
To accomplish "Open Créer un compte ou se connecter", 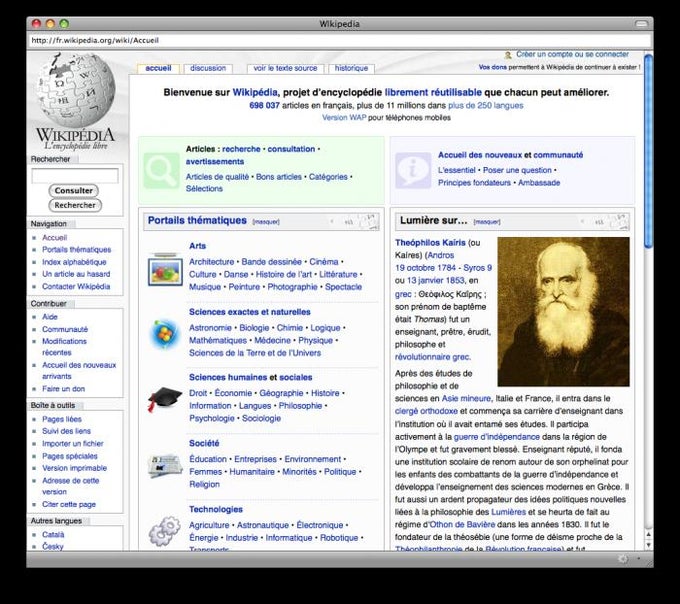I will 572,54.
